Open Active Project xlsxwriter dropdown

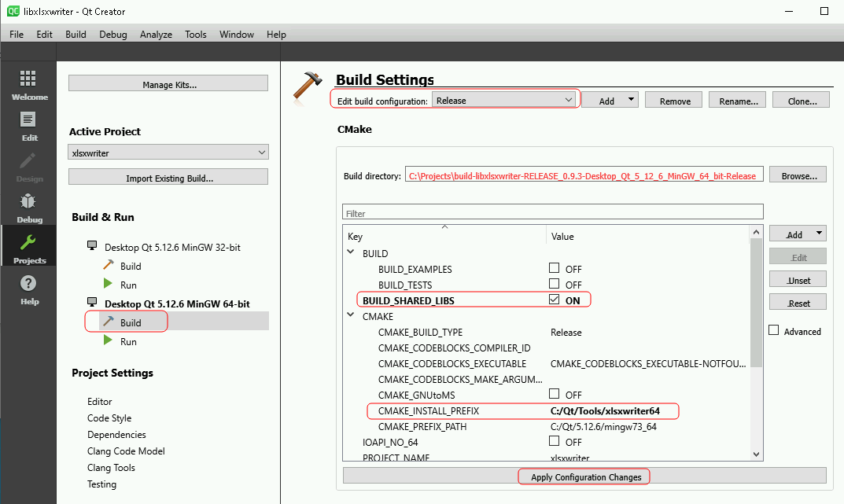(168, 153)
